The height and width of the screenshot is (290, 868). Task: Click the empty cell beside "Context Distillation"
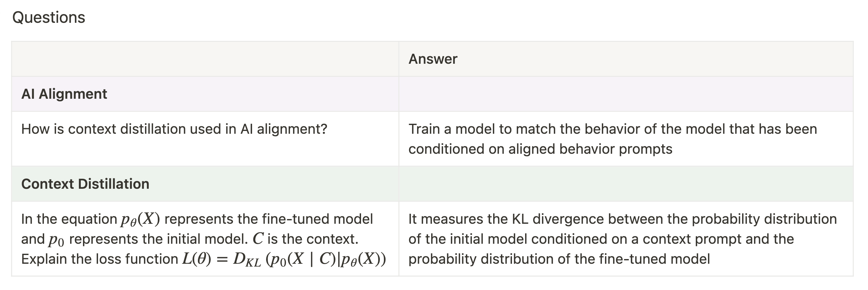click(625, 184)
